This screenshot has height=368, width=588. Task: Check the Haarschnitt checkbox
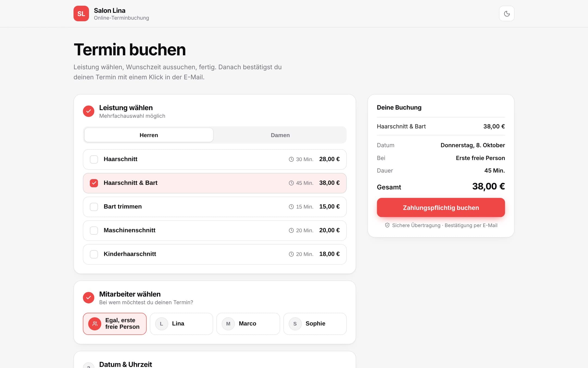point(94,159)
